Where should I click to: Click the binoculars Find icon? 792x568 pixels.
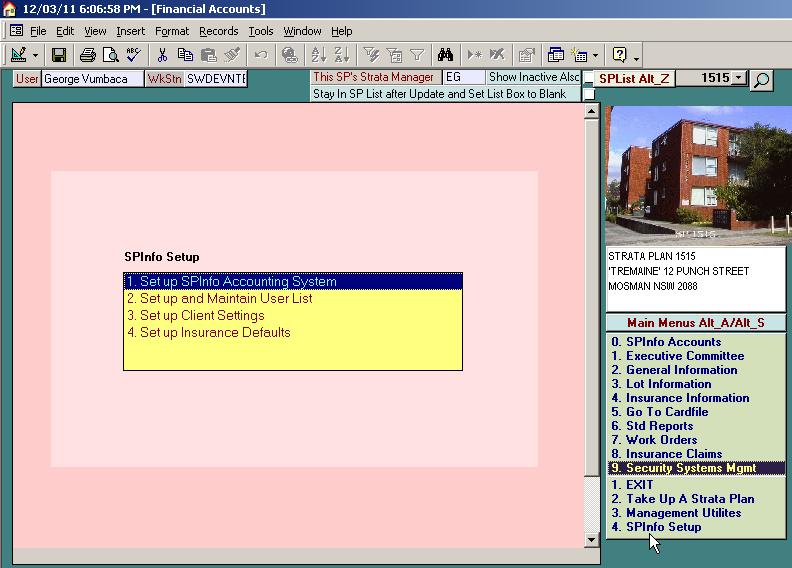[446, 55]
